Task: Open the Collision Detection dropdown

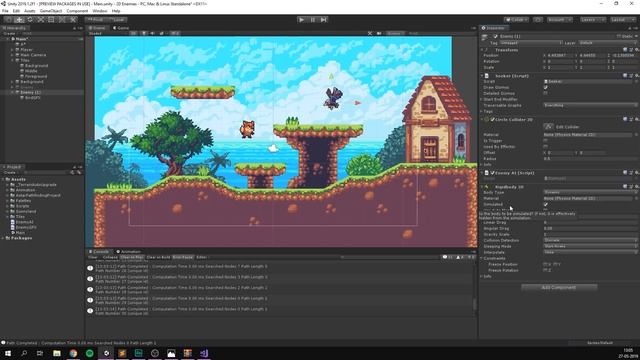Action: point(590,240)
